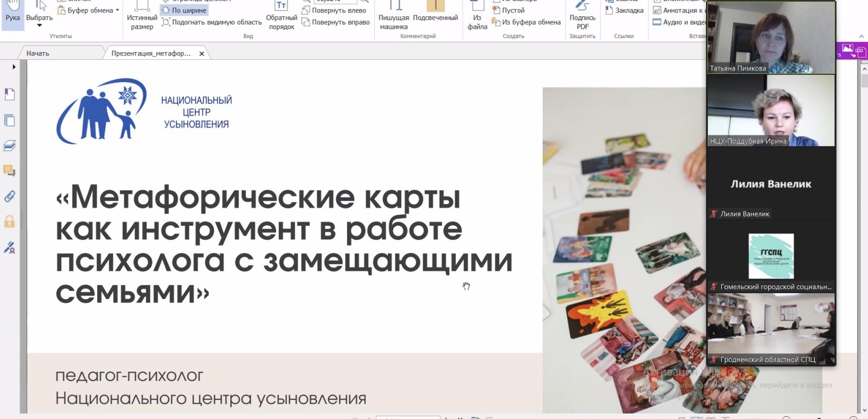The image size is (868, 419).
Task: Create PDF Из файла
Action: tap(477, 16)
